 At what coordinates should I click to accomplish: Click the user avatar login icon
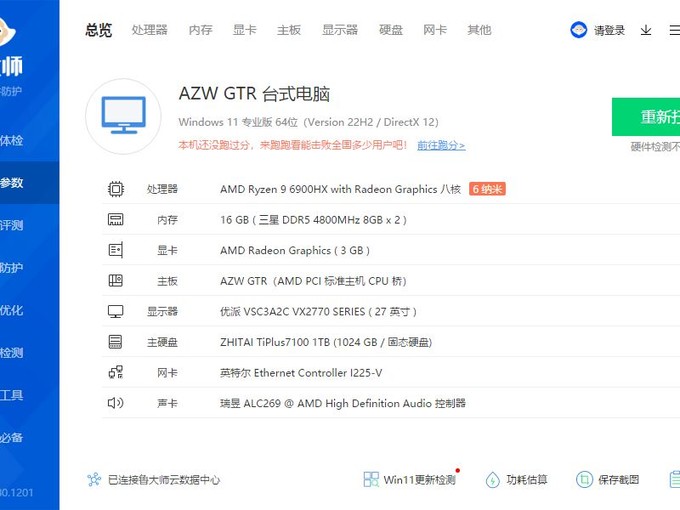[x=579, y=30]
